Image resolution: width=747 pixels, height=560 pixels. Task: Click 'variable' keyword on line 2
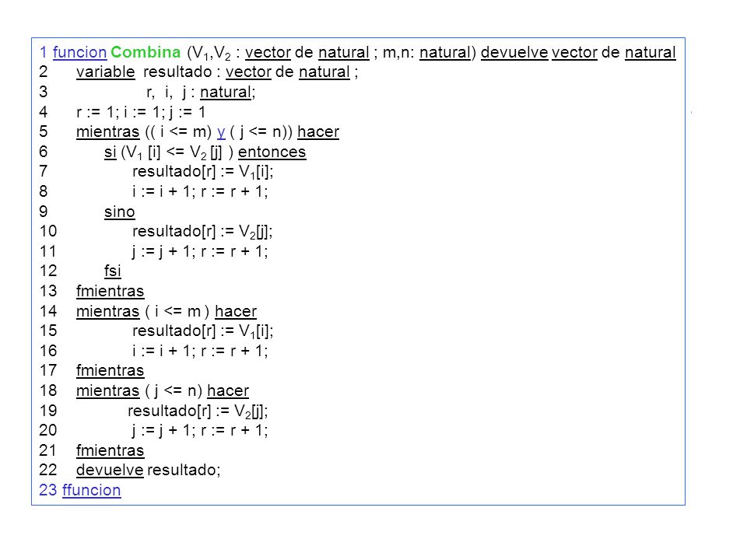pyautogui.click(x=106, y=72)
